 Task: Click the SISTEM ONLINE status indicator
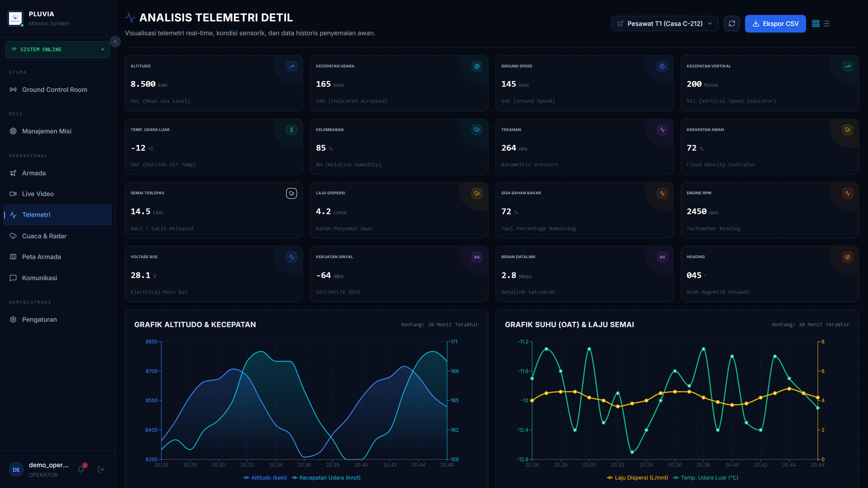[x=57, y=49]
